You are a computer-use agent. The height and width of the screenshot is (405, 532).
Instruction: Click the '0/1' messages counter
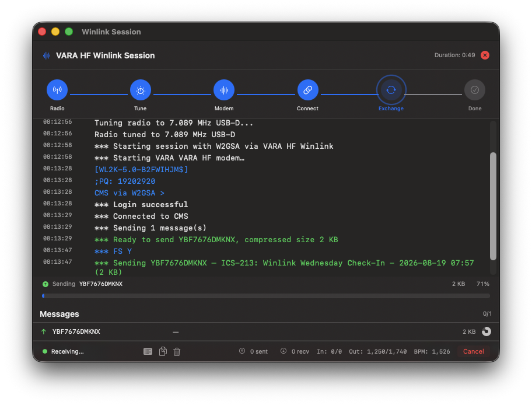point(487,314)
